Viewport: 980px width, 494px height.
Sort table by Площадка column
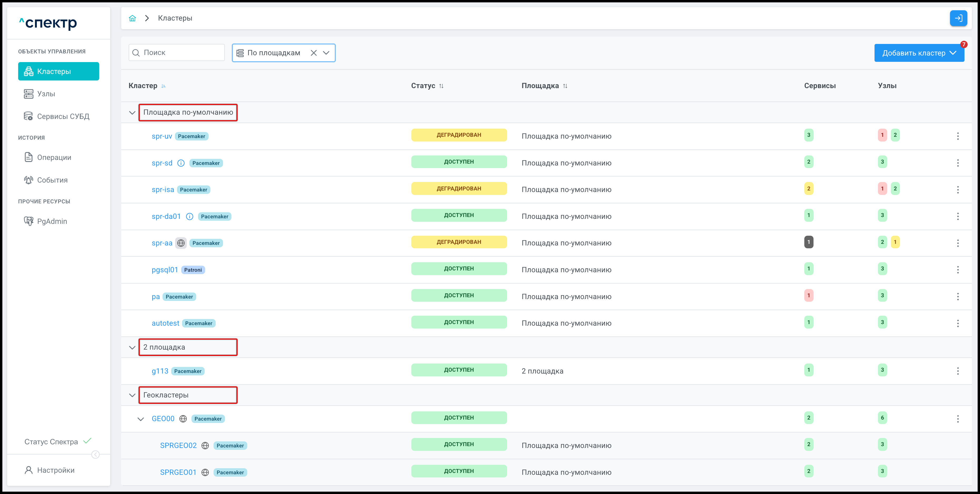point(565,86)
